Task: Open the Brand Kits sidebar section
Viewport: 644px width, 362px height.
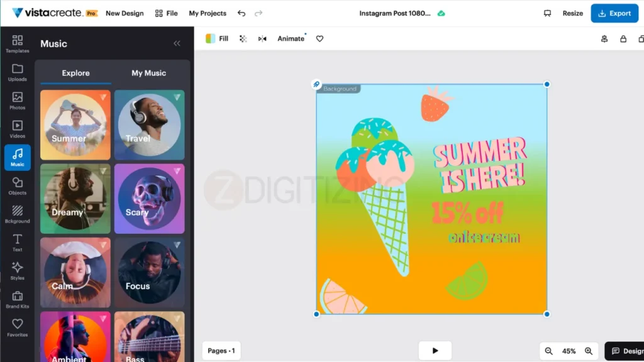Action: point(17,299)
